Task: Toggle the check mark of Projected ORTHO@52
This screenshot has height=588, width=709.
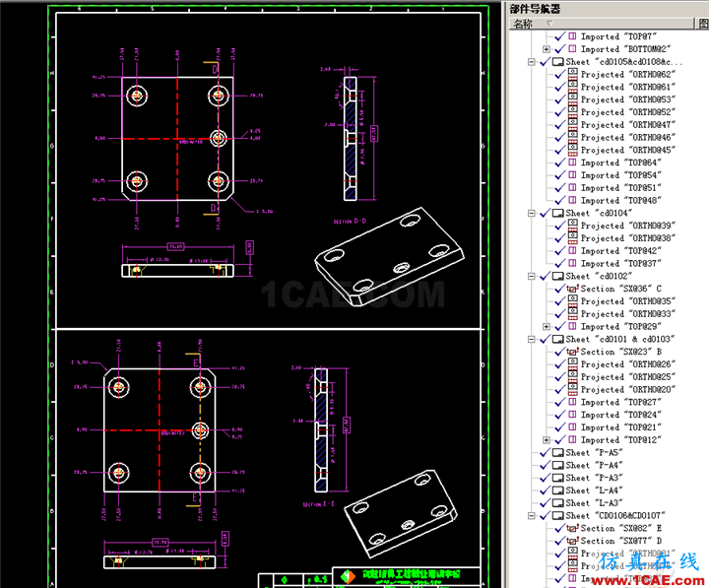Action: (560, 111)
